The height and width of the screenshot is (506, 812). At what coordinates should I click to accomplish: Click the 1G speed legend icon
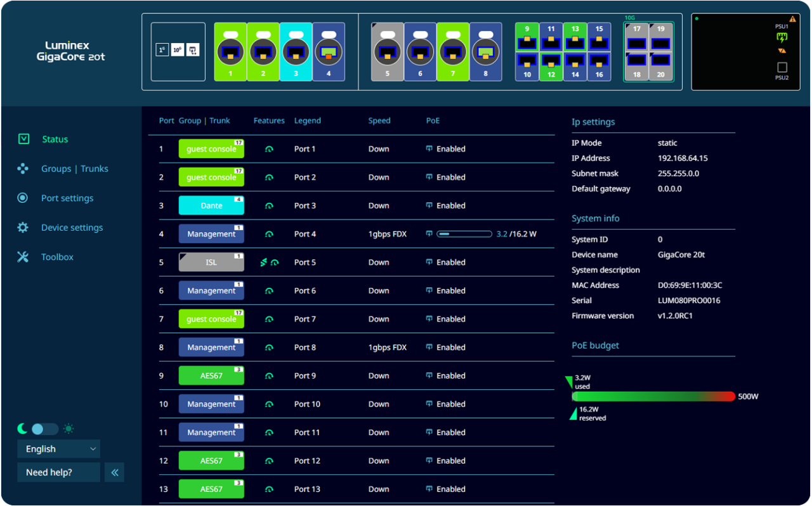click(x=162, y=49)
